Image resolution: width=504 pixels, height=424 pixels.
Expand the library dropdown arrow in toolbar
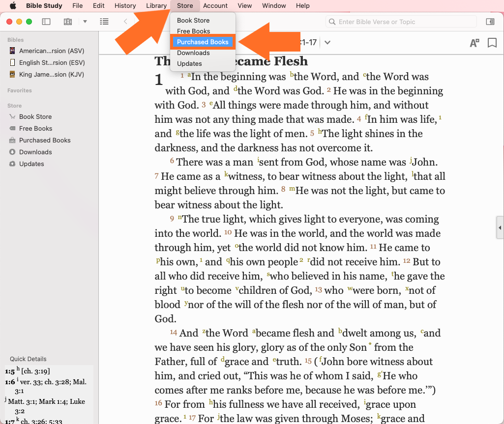85,22
